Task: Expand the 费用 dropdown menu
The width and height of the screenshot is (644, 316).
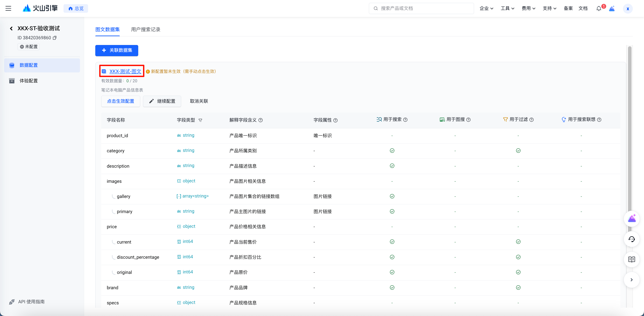Action: coord(528,9)
